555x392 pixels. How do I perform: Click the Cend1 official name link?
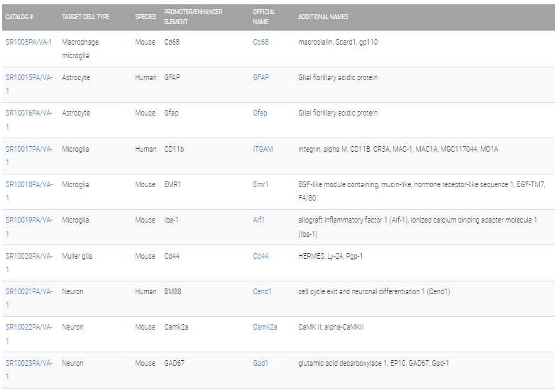pos(263,291)
